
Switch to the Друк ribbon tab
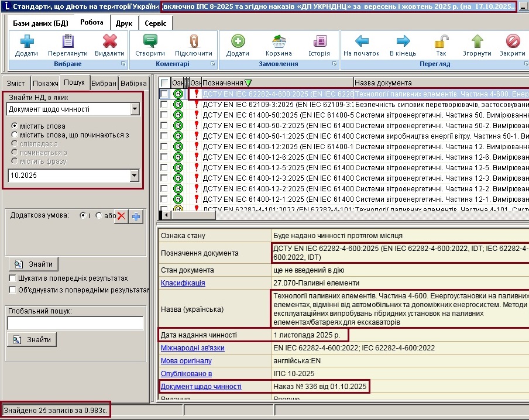pos(124,23)
